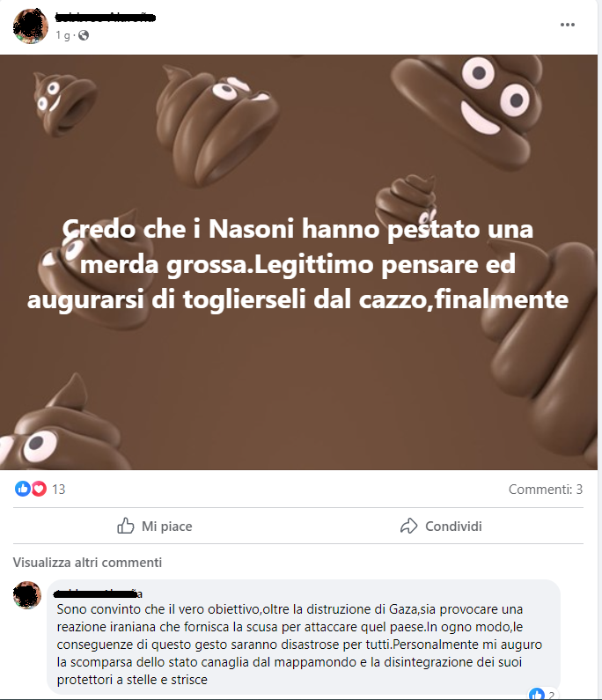
Task: Open the post author's redacted name link
Action: tap(106, 18)
